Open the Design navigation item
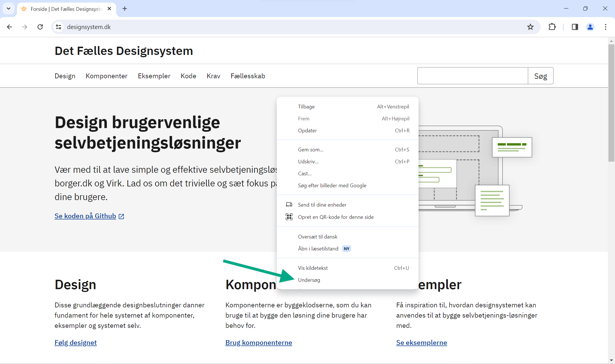 (65, 76)
